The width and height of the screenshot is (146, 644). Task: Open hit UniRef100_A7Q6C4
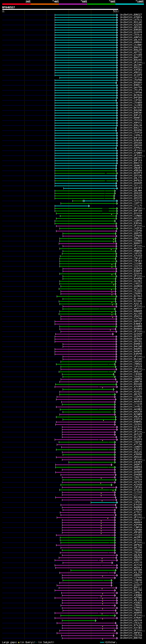131,17
